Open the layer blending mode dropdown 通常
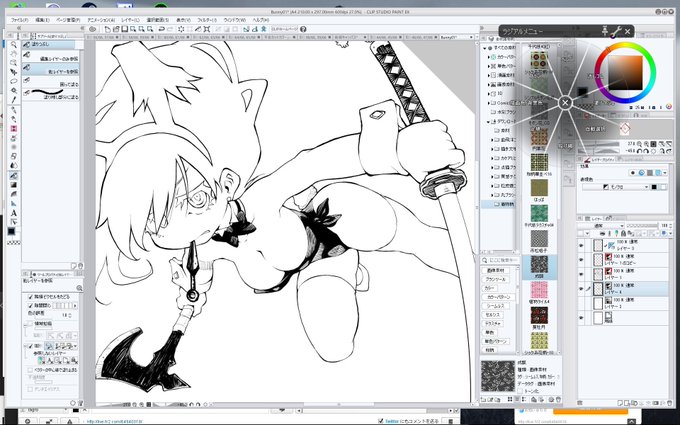 [601, 226]
